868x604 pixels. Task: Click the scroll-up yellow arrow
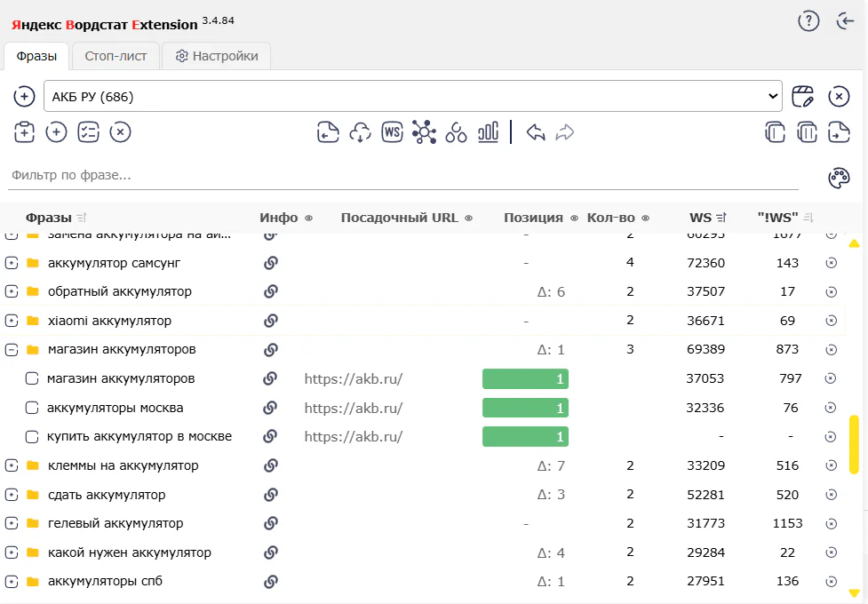tap(854, 243)
